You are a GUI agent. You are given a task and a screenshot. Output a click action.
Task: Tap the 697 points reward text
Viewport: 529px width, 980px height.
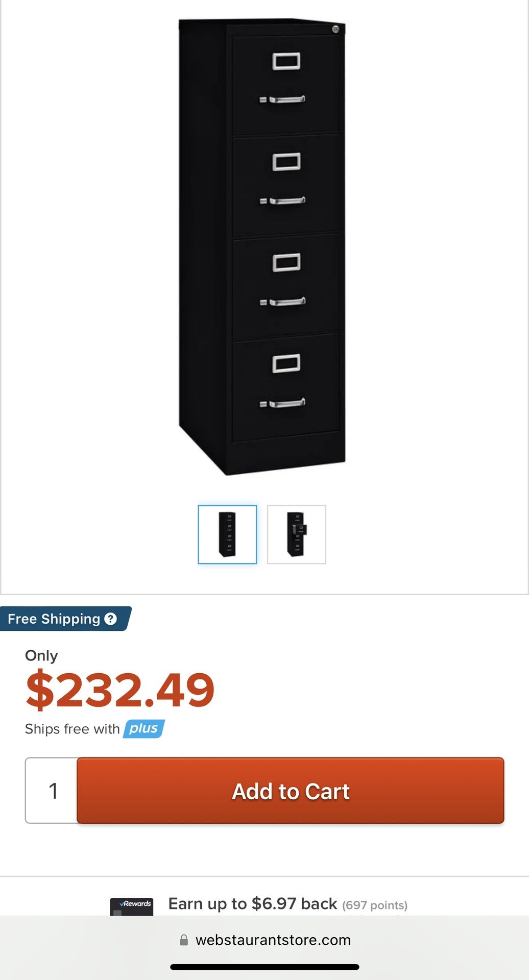coord(375,905)
